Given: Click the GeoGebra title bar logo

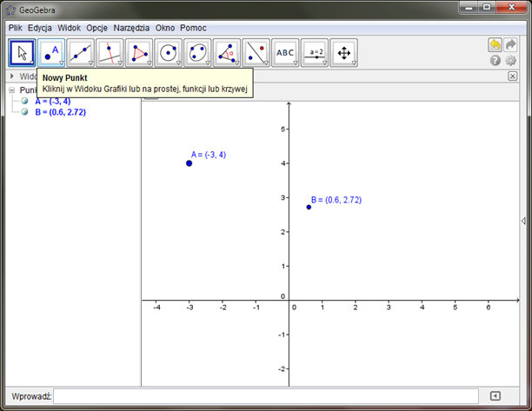Looking at the screenshot, I should 10,10.
